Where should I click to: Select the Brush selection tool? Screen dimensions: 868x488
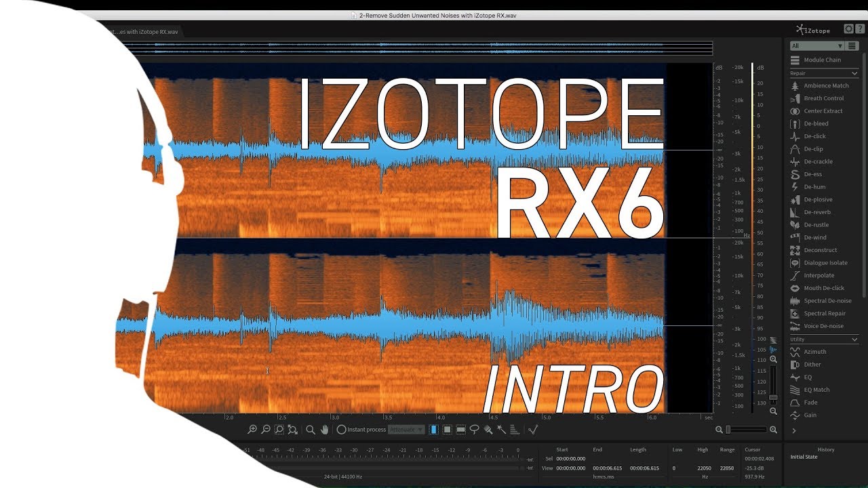click(488, 430)
